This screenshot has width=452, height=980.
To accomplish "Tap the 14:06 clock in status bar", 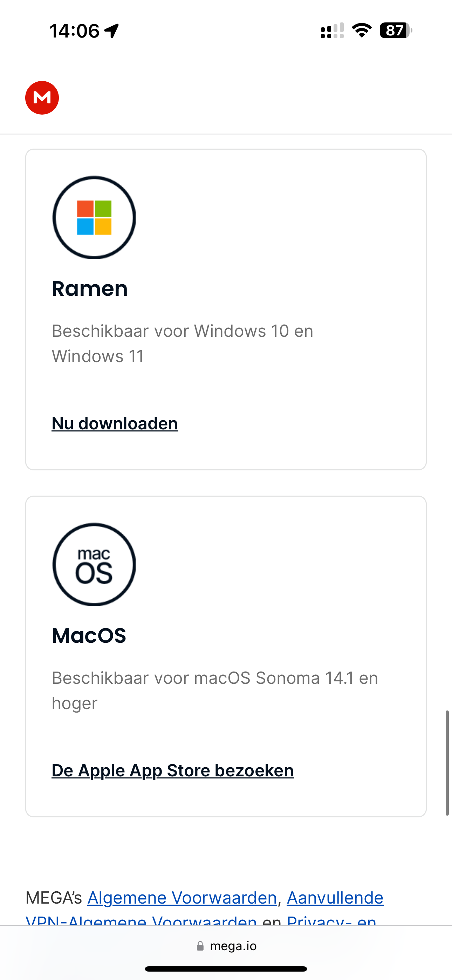I will coord(75,31).
